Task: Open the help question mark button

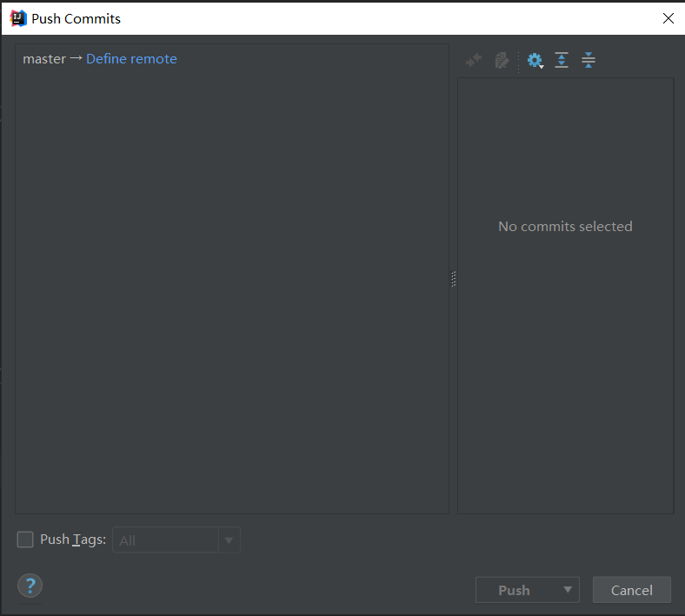Action: pos(30,586)
